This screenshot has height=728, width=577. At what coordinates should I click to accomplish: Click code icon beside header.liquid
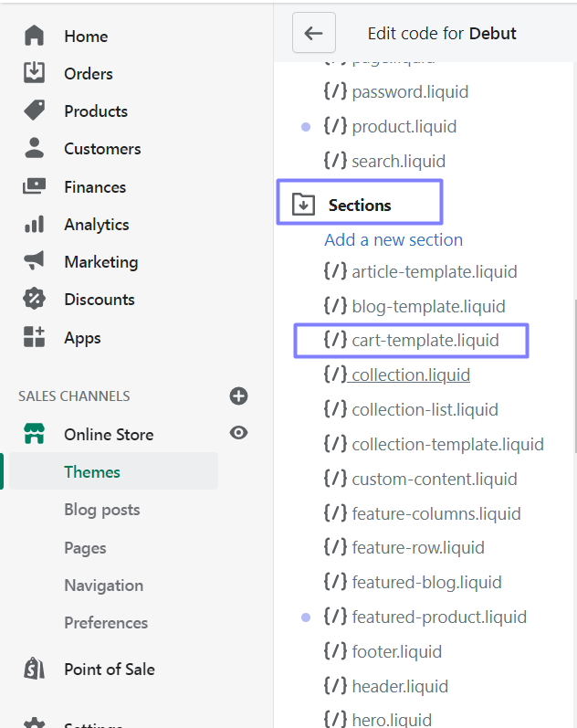point(335,685)
